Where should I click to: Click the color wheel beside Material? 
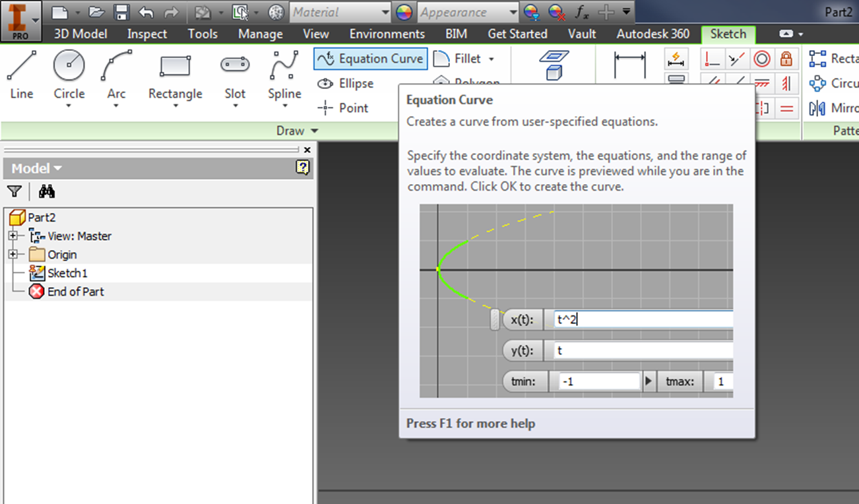404,12
